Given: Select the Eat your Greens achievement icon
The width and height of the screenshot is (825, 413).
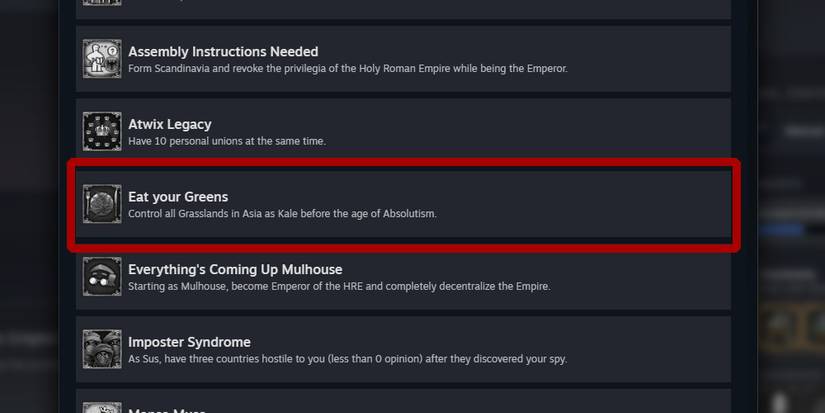Looking at the screenshot, I should [x=102, y=204].
